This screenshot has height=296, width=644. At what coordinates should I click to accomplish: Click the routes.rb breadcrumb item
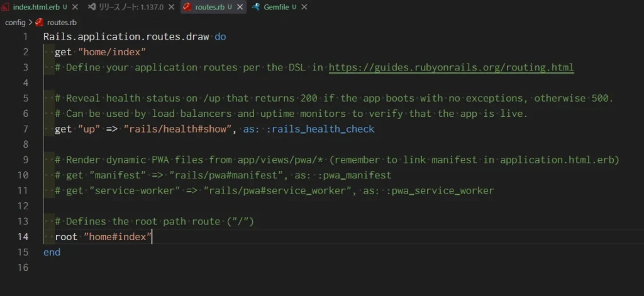click(62, 23)
